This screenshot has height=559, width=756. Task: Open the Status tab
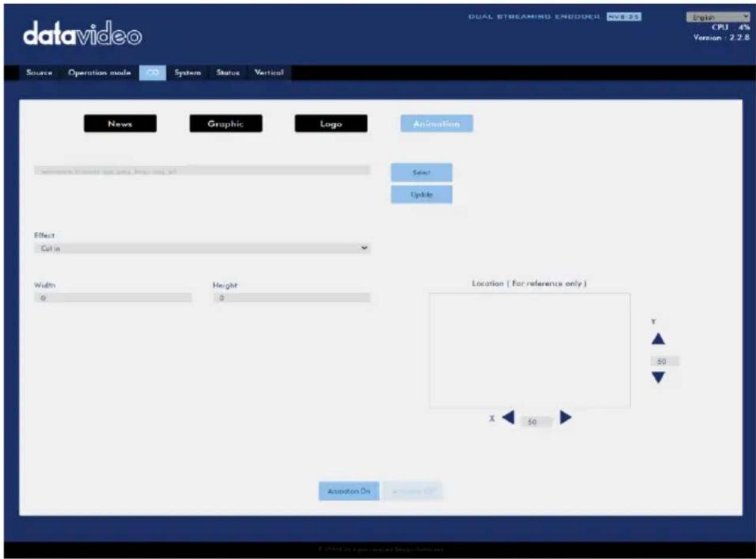(228, 73)
